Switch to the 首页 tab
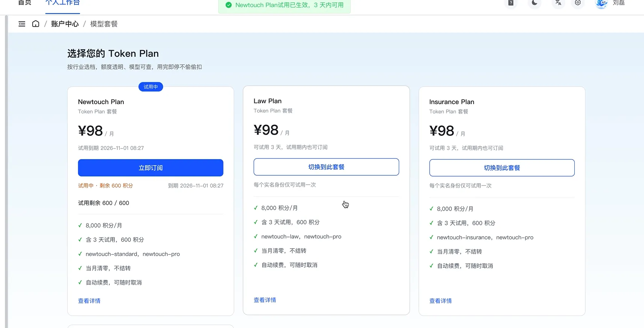 tap(25, 3)
